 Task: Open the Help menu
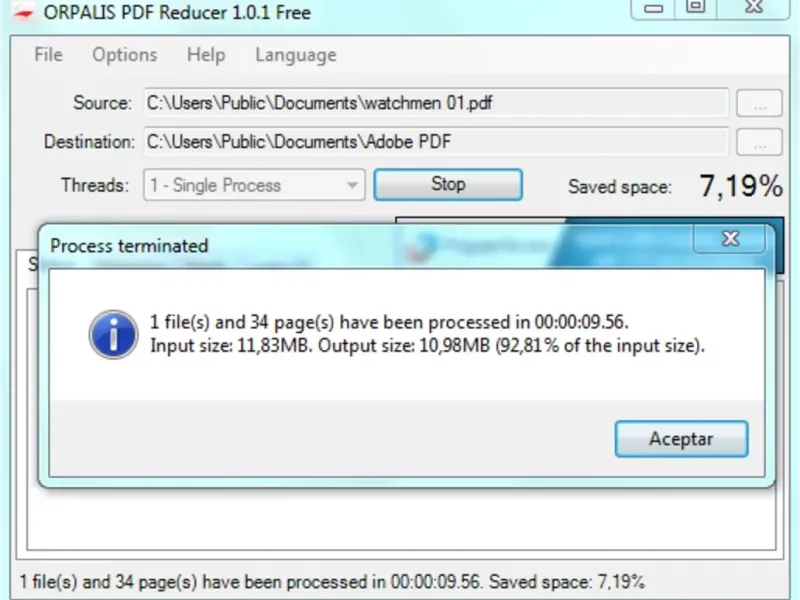[x=206, y=55]
